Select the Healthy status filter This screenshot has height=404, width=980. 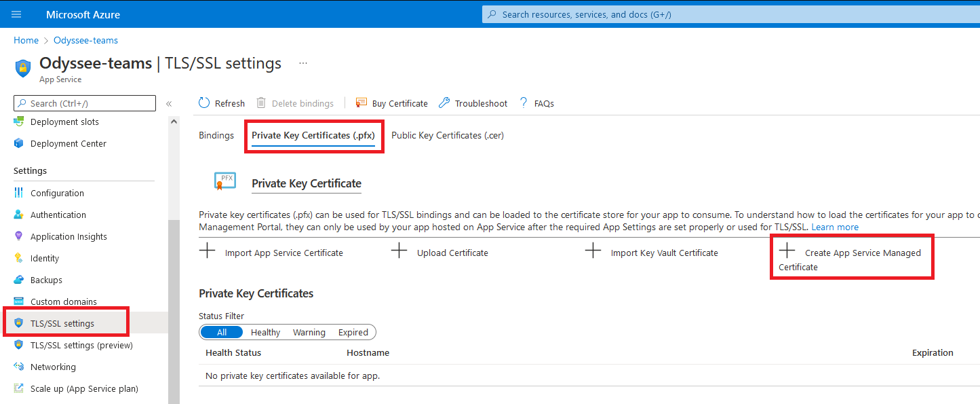[265, 332]
